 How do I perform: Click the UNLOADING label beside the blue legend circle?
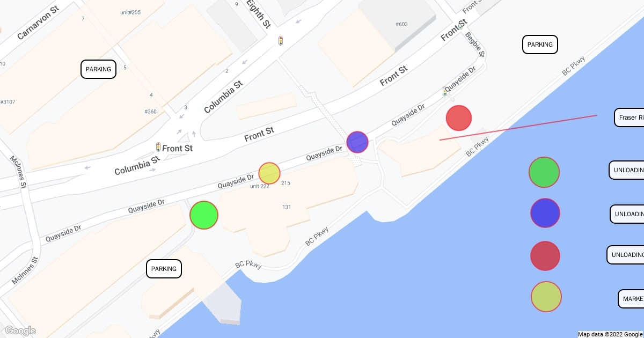[x=627, y=214]
